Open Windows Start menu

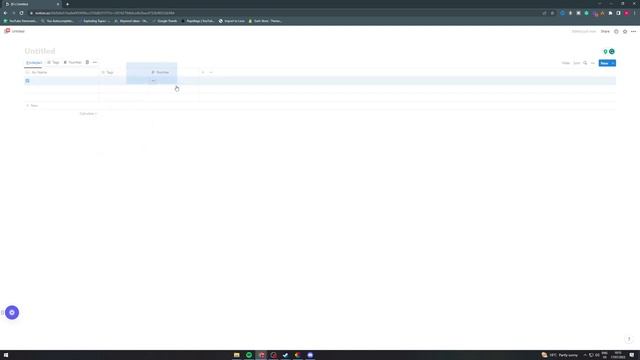click(6, 355)
